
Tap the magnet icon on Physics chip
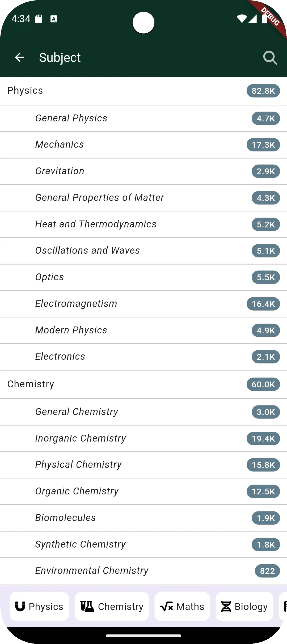[x=20, y=607]
